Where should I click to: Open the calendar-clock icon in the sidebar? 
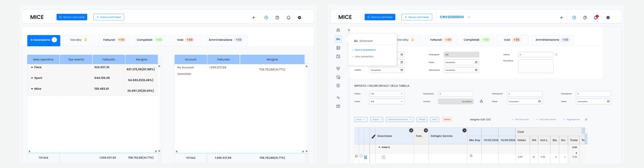338,56
